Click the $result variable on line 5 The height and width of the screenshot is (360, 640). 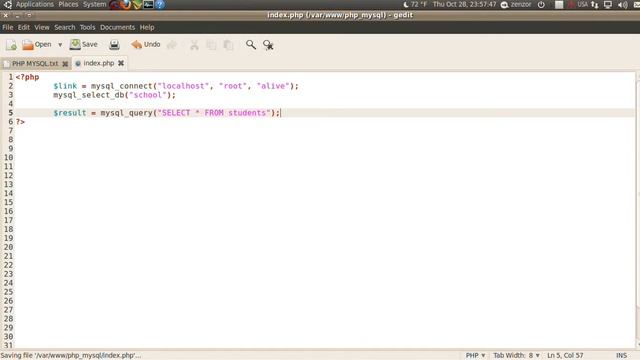pos(70,113)
